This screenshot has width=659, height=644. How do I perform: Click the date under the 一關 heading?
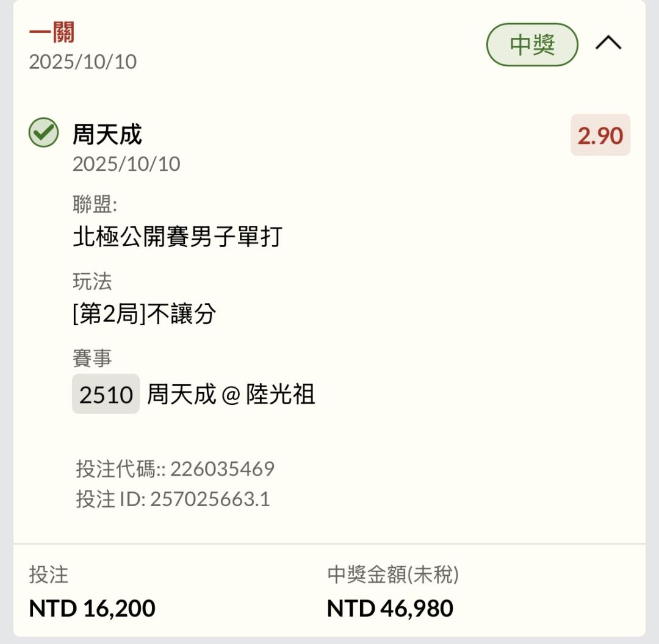tap(83, 62)
